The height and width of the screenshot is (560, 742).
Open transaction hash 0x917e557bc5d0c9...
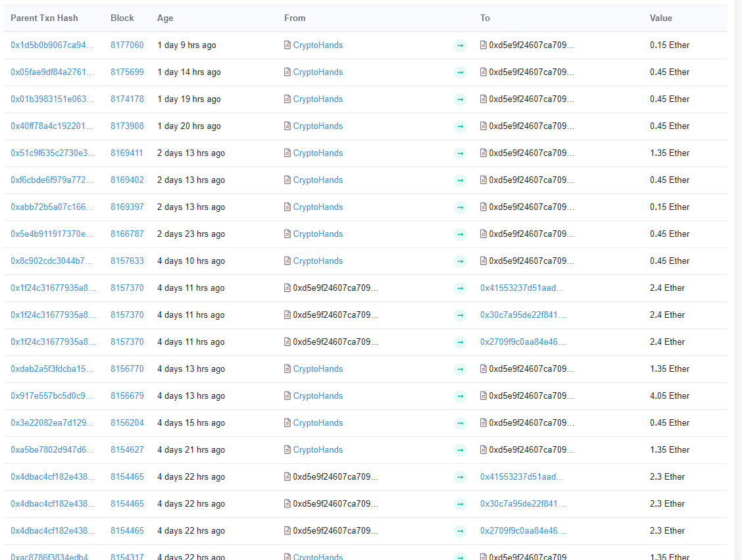[51, 395]
